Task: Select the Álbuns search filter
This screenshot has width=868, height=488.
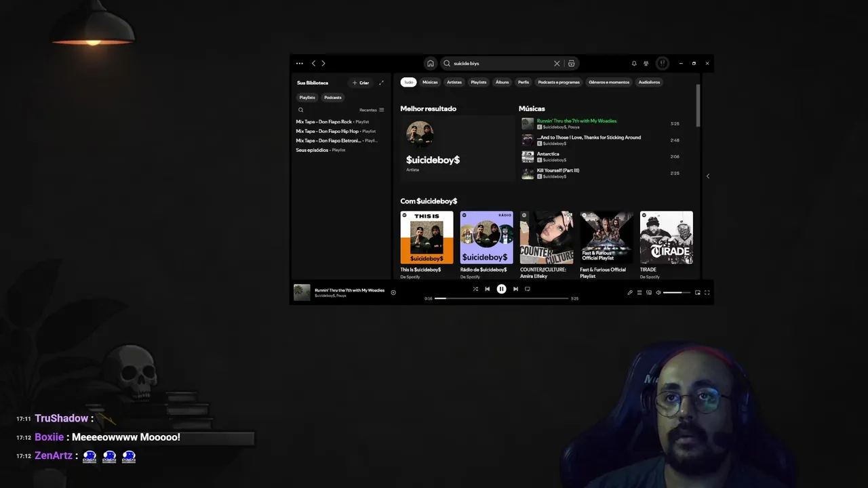Action: (502, 82)
